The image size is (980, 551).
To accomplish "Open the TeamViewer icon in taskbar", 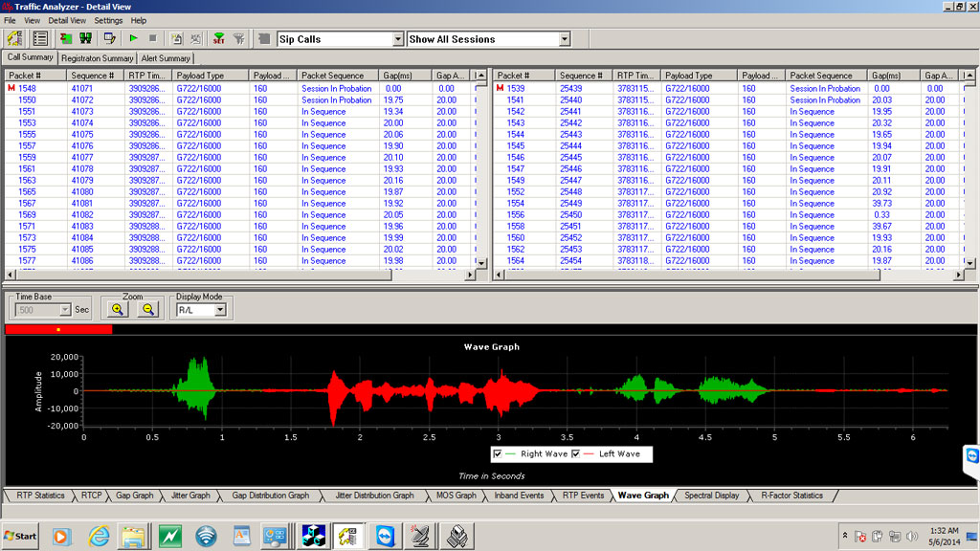I will click(385, 536).
